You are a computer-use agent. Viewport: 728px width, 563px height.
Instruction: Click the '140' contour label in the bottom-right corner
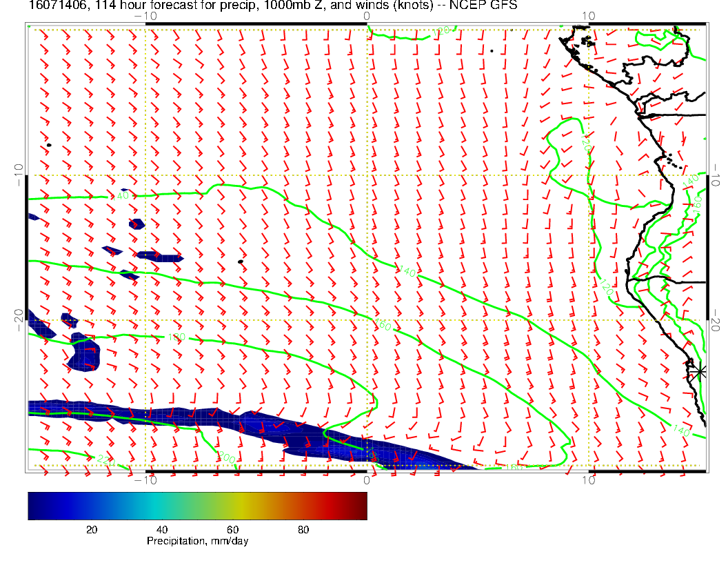tap(680, 430)
